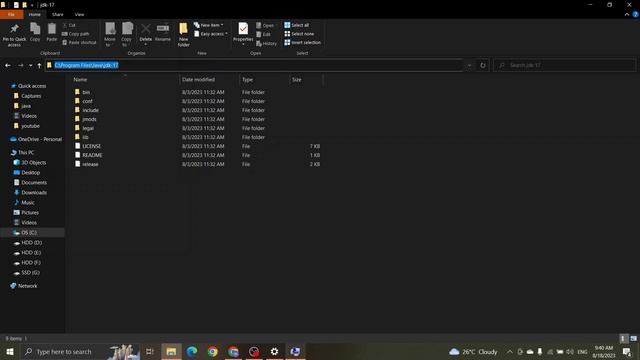
Task: Open This PC in sidebar
Action: tap(26, 153)
